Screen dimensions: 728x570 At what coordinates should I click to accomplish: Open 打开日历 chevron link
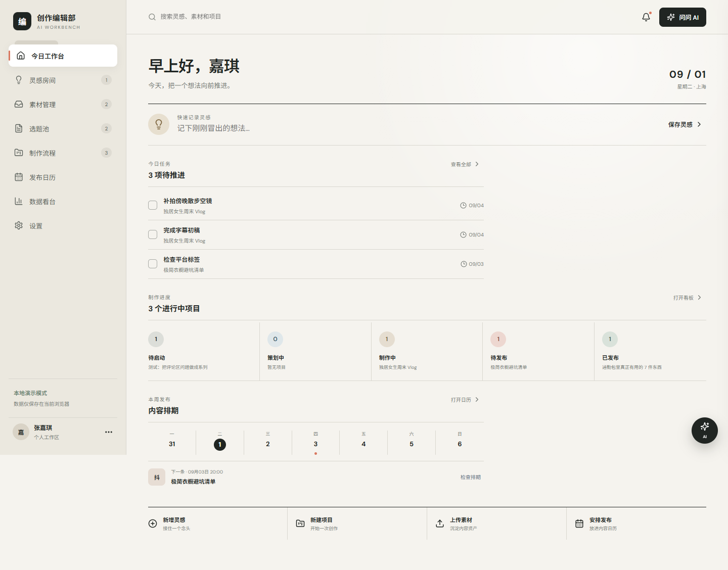pos(477,400)
